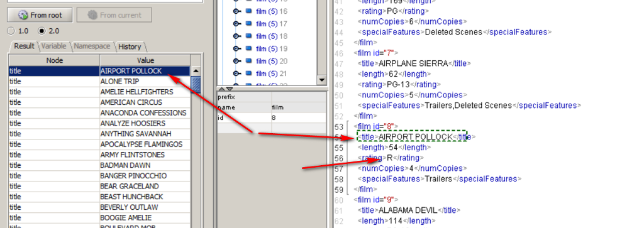Expand tree node film (5) 20
The image size is (644, 228).
(x=237, y=61)
